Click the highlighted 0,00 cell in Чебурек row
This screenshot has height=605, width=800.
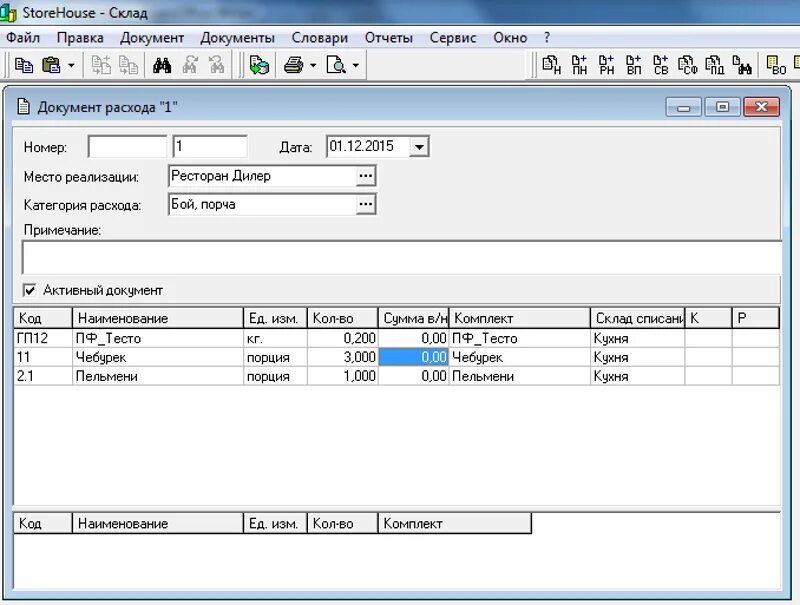413,357
